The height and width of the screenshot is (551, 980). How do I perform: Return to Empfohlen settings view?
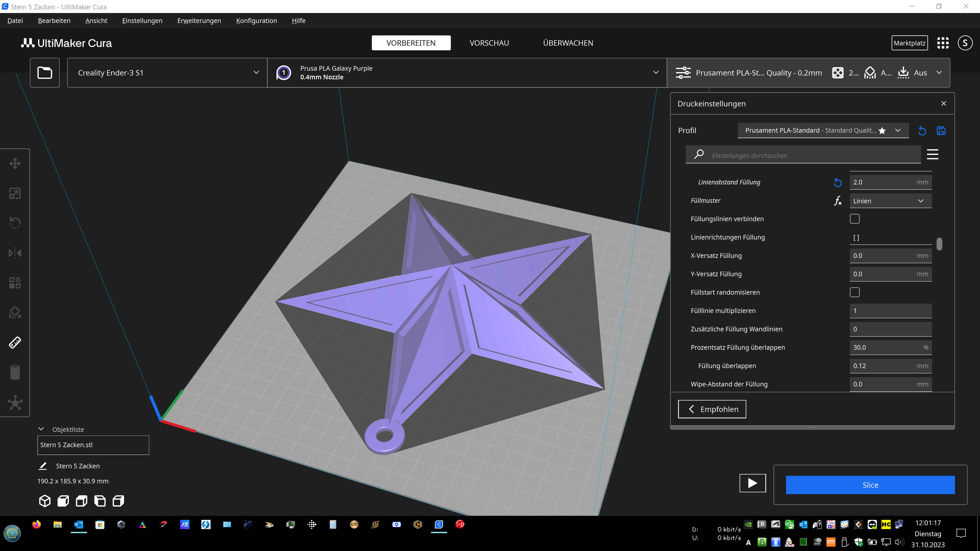coord(712,409)
